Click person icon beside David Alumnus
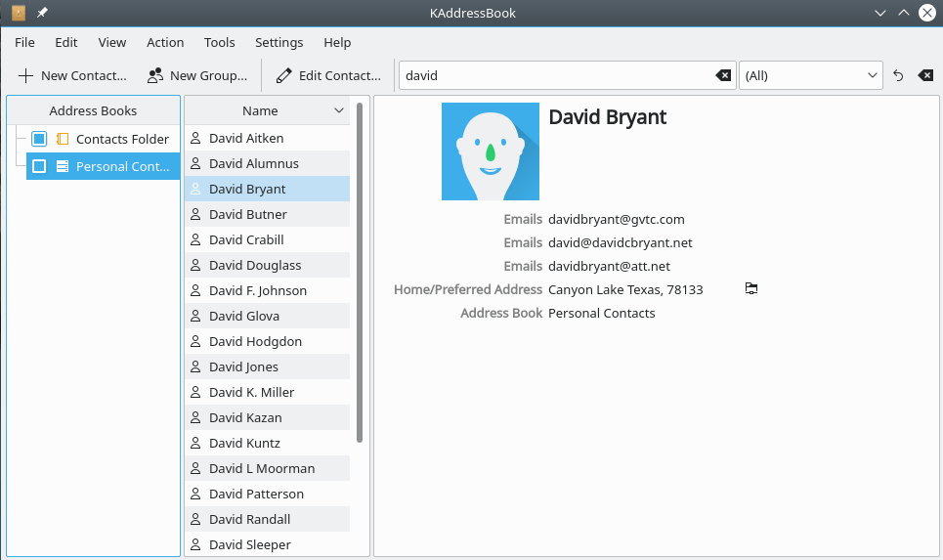 click(195, 163)
